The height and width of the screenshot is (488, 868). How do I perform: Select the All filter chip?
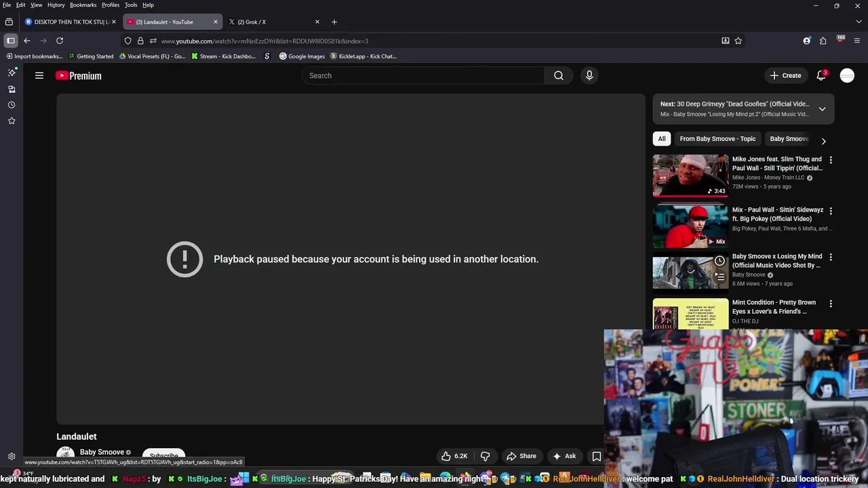click(662, 139)
